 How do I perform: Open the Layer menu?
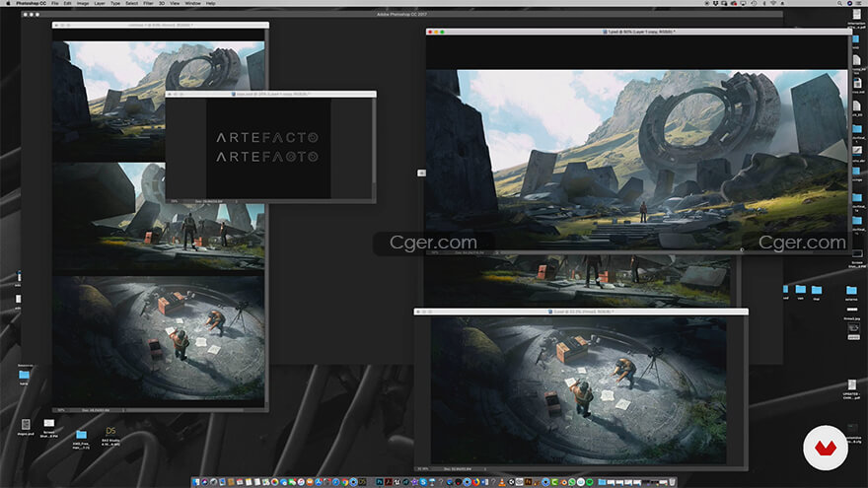(100, 3)
